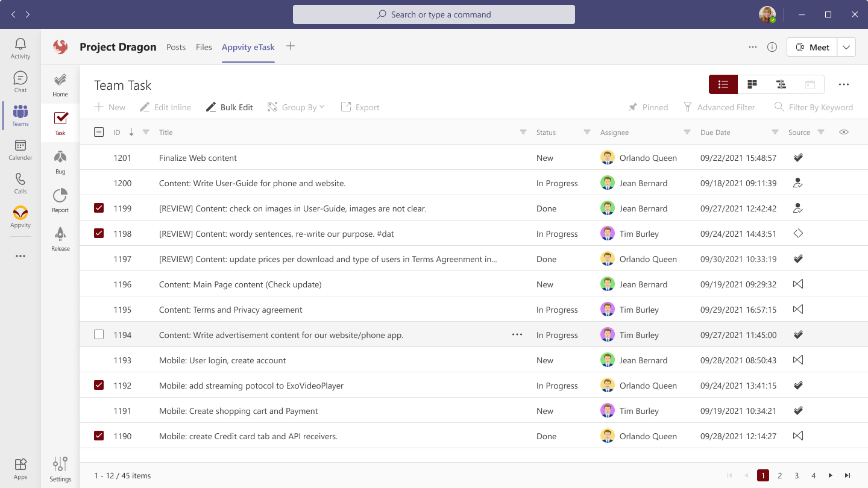
Task: Open the Calls section in Teams
Action: pyautogui.click(x=20, y=184)
